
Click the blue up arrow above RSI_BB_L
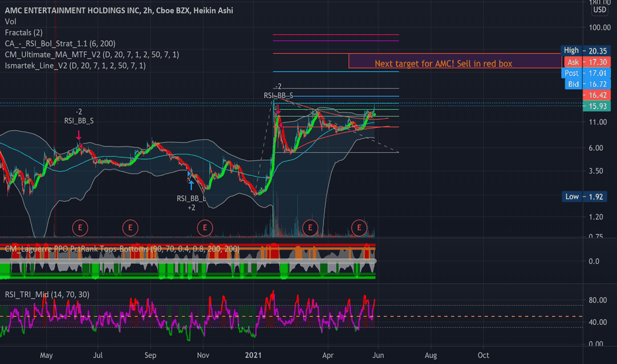tap(191, 185)
